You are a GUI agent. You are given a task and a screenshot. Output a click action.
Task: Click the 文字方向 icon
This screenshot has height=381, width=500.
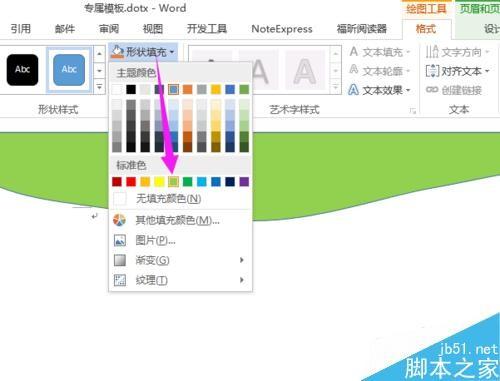pos(432,52)
